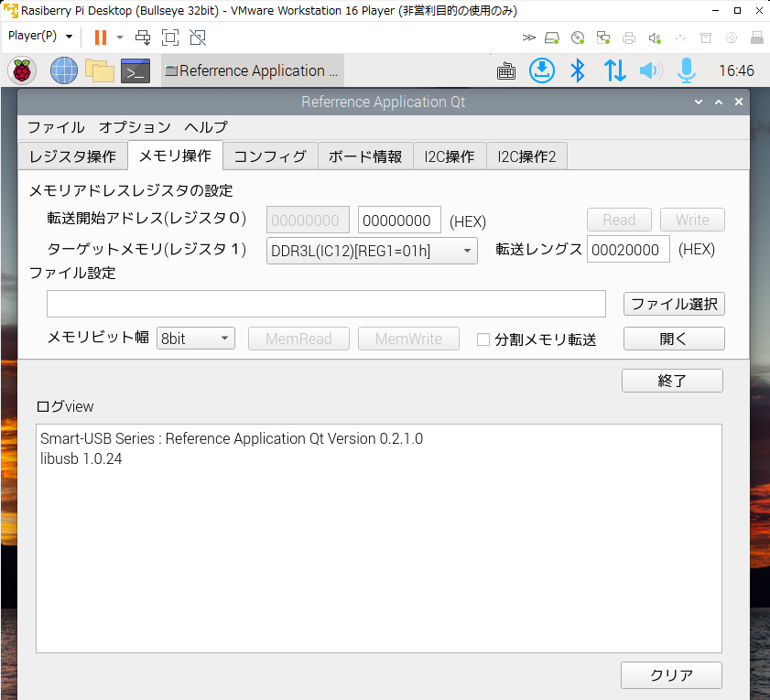Open the メモリビット幅 8bit dropdown
770x700 pixels.
pyautogui.click(x=195, y=339)
